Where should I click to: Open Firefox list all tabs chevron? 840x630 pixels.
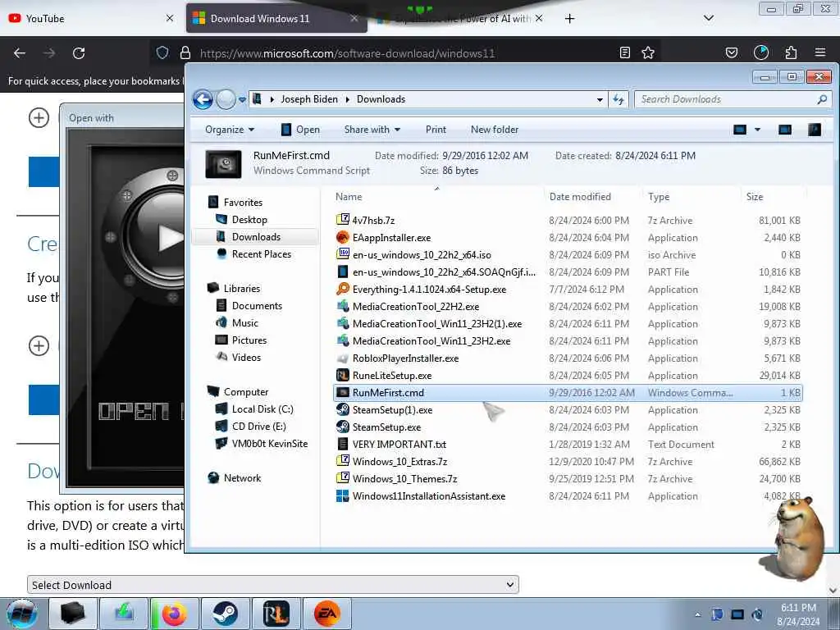click(708, 18)
